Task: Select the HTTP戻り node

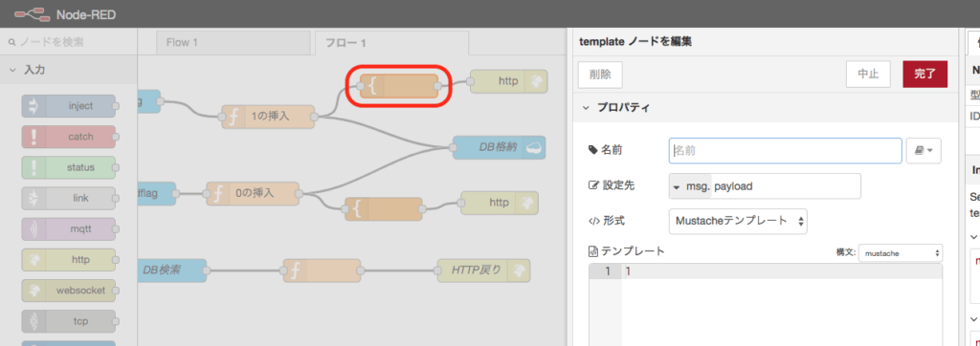Action: point(483,270)
